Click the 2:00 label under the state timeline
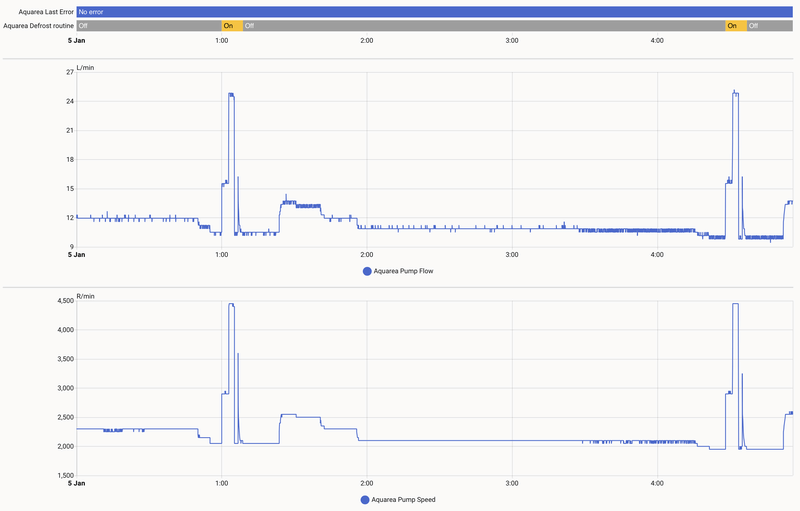 click(x=367, y=40)
